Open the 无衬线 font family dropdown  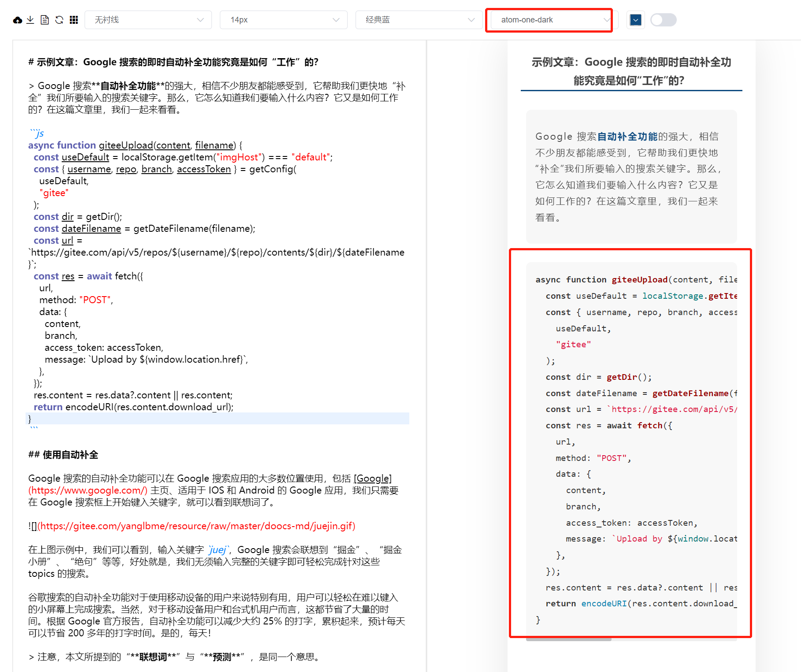click(x=148, y=19)
